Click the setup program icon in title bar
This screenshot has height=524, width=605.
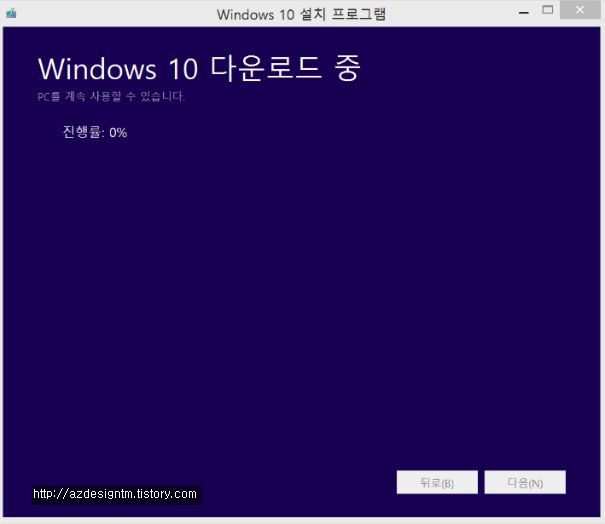tap(11, 14)
